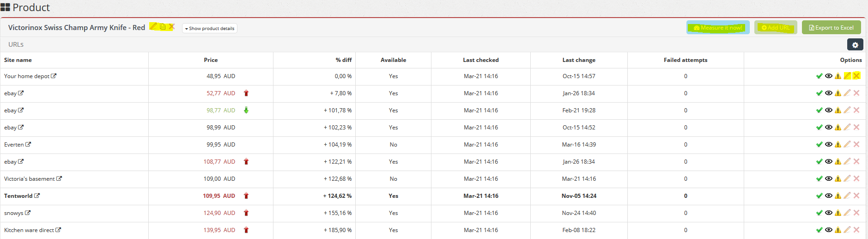Sort by Available column header
The height and width of the screenshot is (239, 868).
coord(393,60)
